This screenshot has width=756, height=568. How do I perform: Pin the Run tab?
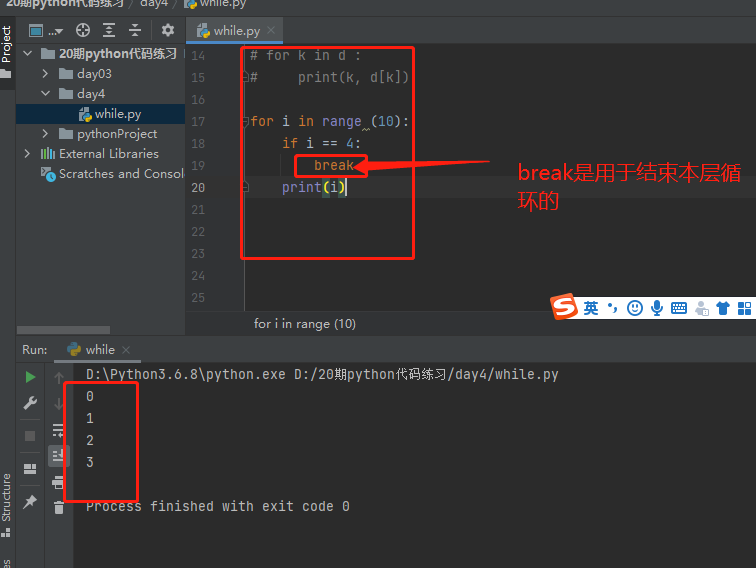tap(30, 501)
